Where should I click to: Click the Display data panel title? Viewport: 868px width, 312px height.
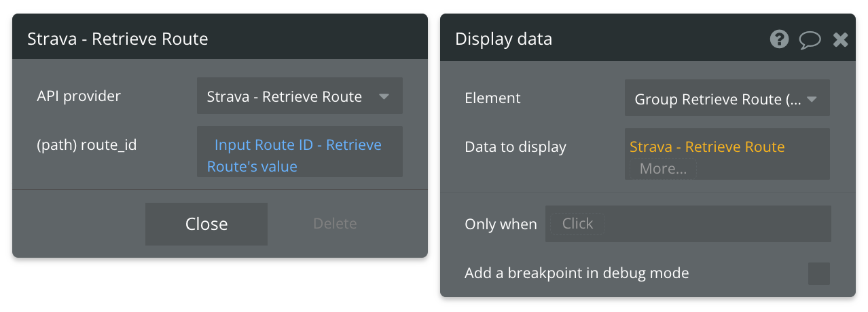point(503,39)
